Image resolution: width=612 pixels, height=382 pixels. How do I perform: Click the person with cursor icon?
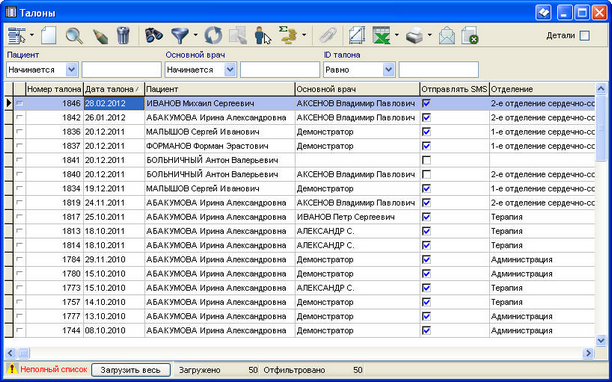click(x=262, y=36)
